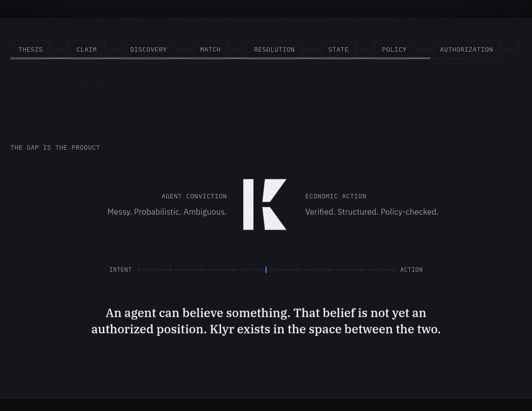Click "THE GAP IS THE PRODUCT" label

point(55,148)
